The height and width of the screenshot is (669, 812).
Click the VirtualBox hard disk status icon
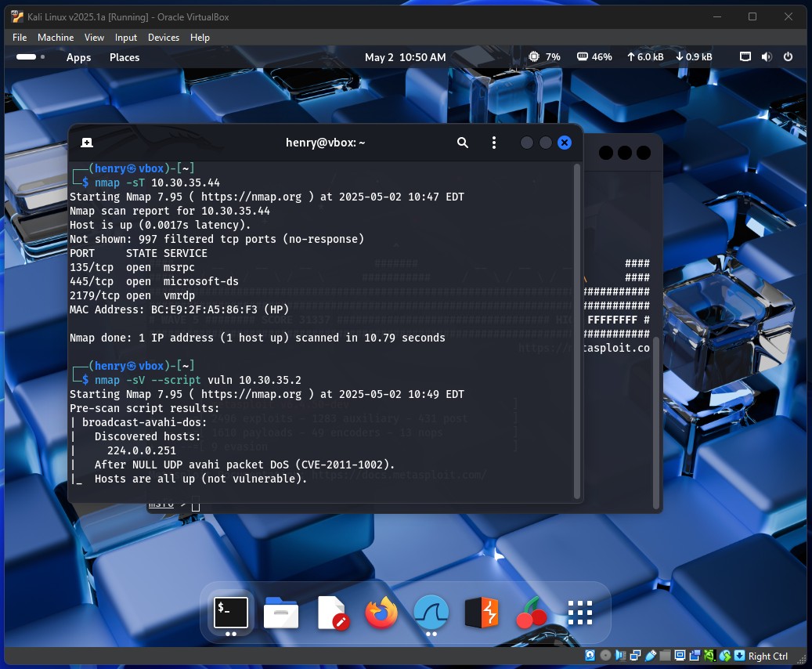point(590,656)
